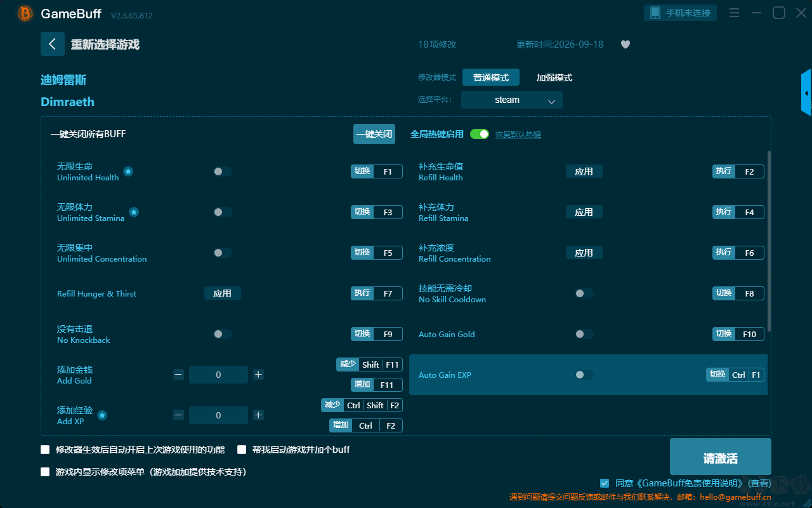Screen dimensions: 812x508
Task: Click the GameBuff flame logo icon
Action: coord(25,13)
